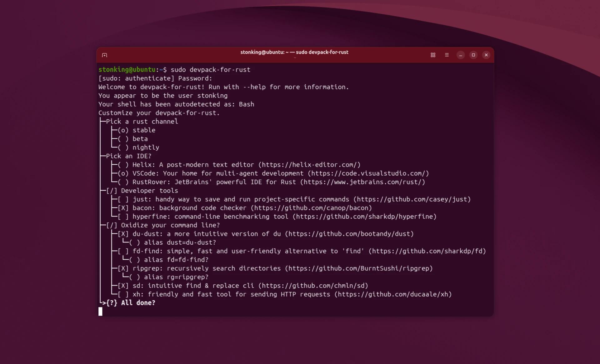The image size is (600, 364).
Task: Click the terminal window title text
Action: [x=294, y=52]
